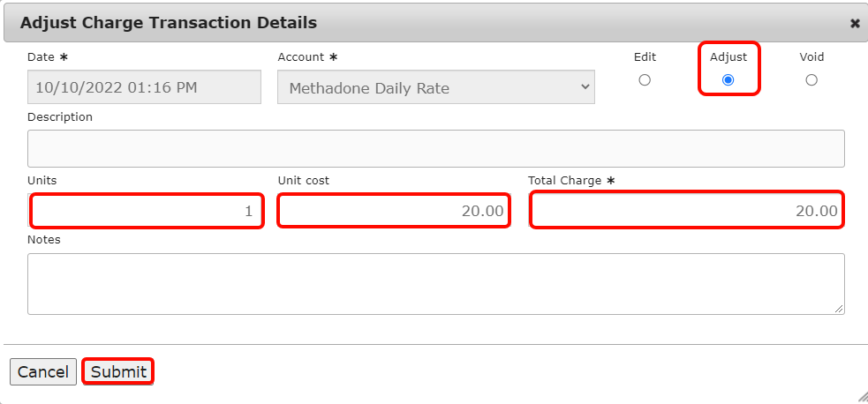Close the Adjust Charge Transaction dialog

pos(855,24)
